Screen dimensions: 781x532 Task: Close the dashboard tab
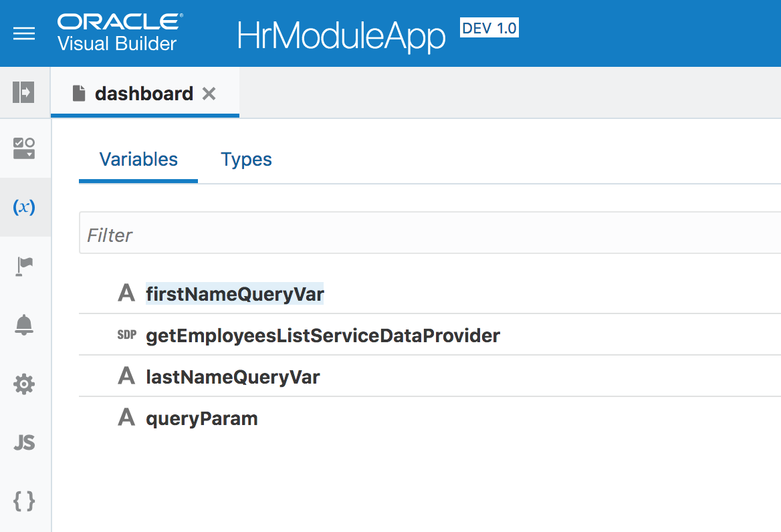pos(209,94)
